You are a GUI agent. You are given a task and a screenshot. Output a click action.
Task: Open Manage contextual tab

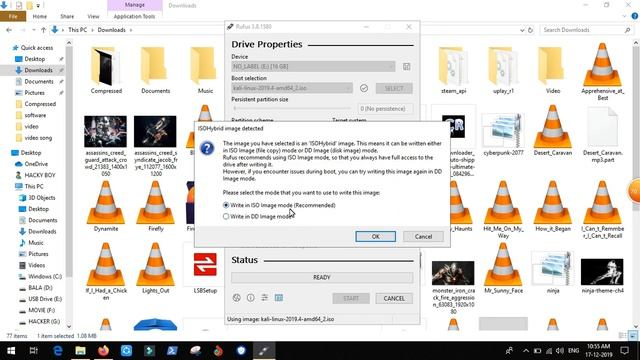135,5
